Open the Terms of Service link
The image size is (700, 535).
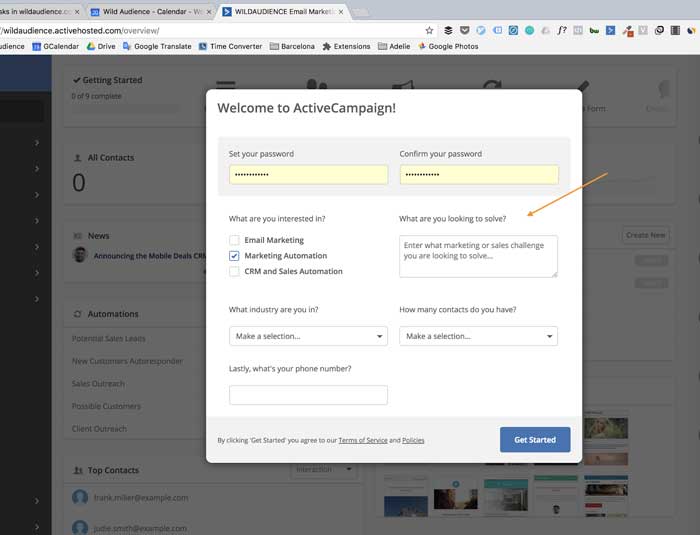point(363,440)
